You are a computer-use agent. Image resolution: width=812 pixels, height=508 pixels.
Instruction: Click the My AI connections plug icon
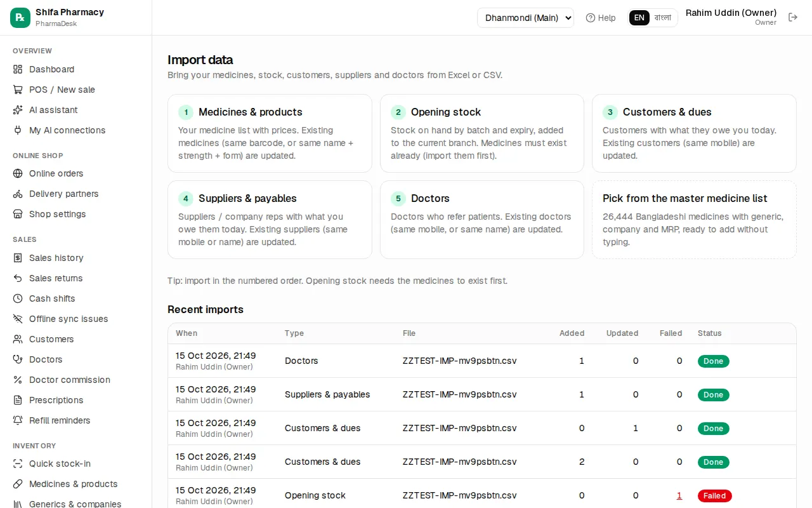click(18, 130)
